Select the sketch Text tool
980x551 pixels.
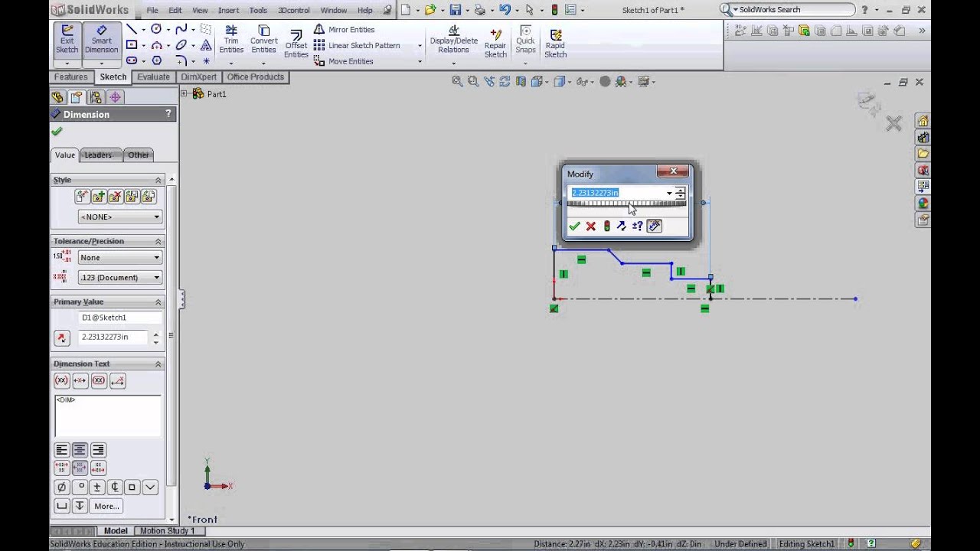[x=206, y=45]
